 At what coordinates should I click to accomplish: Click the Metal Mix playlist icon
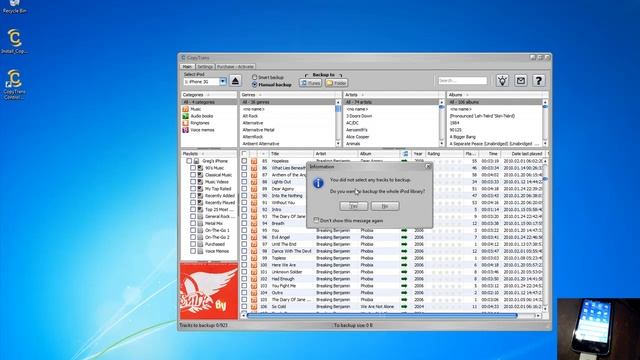[200, 223]
